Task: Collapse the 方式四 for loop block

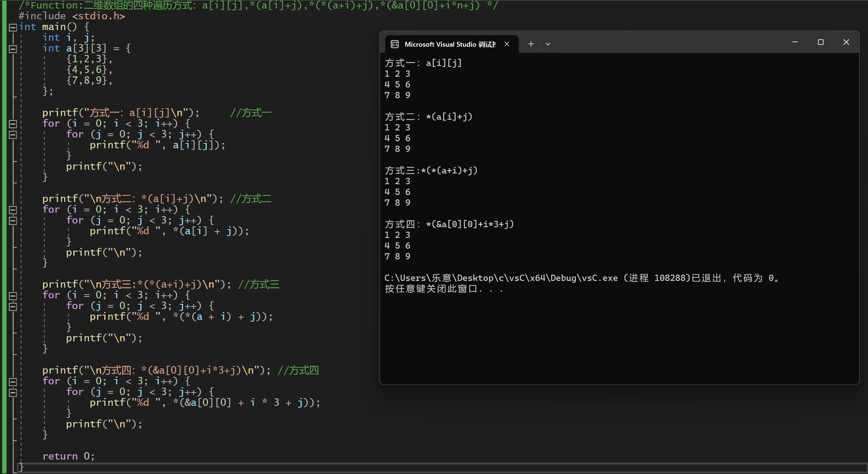Action: tap(12, 382)
